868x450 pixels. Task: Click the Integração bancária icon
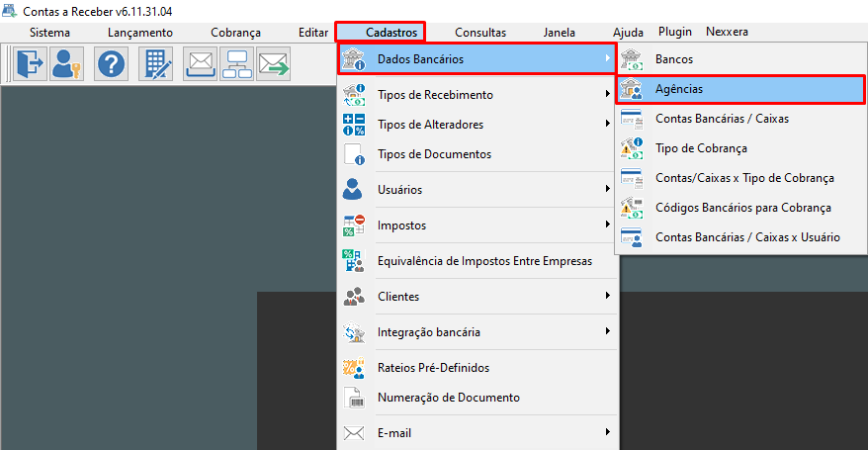click(354, 332)
